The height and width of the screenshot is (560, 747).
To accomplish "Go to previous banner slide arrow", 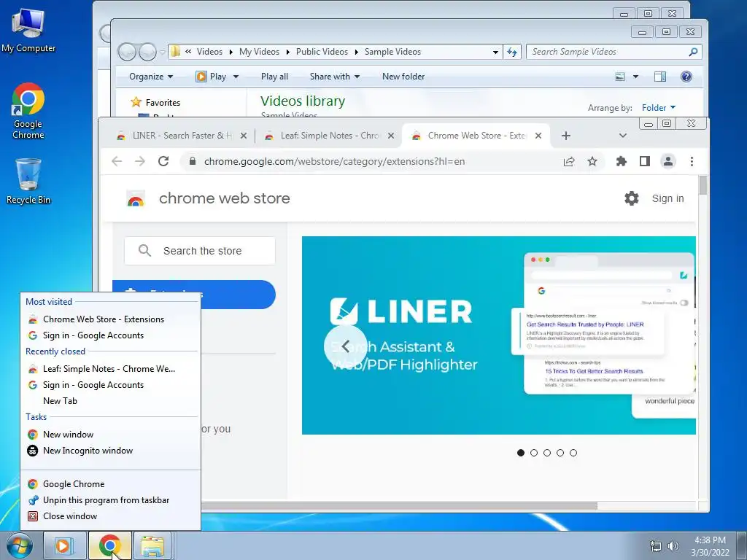I will tap(346, 346).
